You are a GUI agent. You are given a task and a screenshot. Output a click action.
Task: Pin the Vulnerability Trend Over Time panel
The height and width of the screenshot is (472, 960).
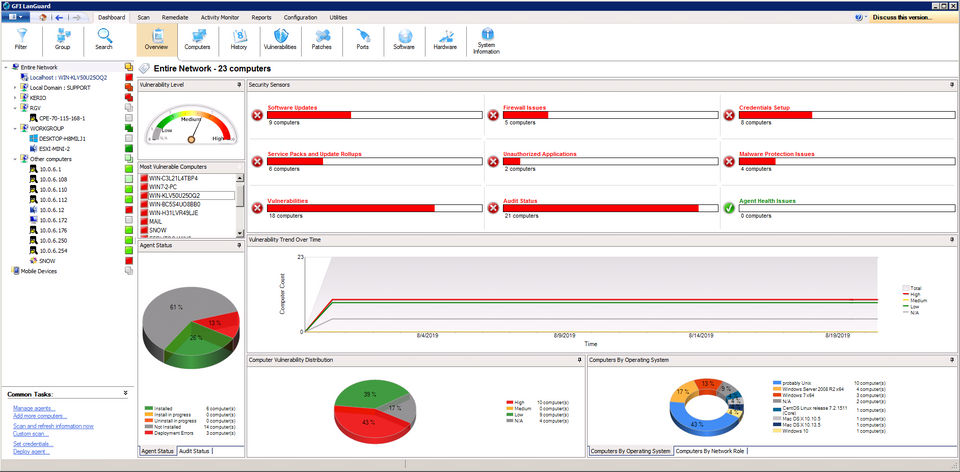pos(952,240)
